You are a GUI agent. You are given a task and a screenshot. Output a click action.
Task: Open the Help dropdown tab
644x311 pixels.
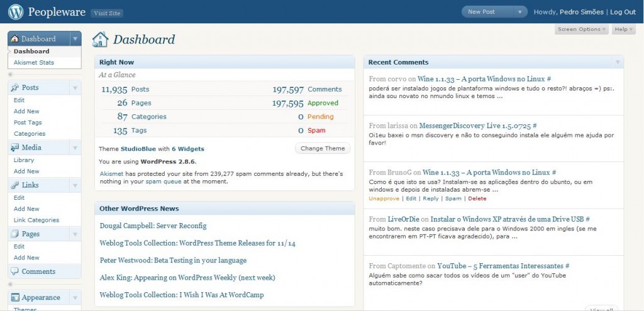623,29
